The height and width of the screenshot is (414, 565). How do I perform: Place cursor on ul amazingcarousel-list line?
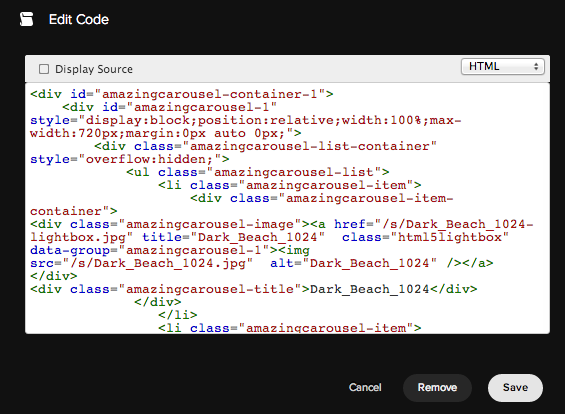tap(258, 172)
